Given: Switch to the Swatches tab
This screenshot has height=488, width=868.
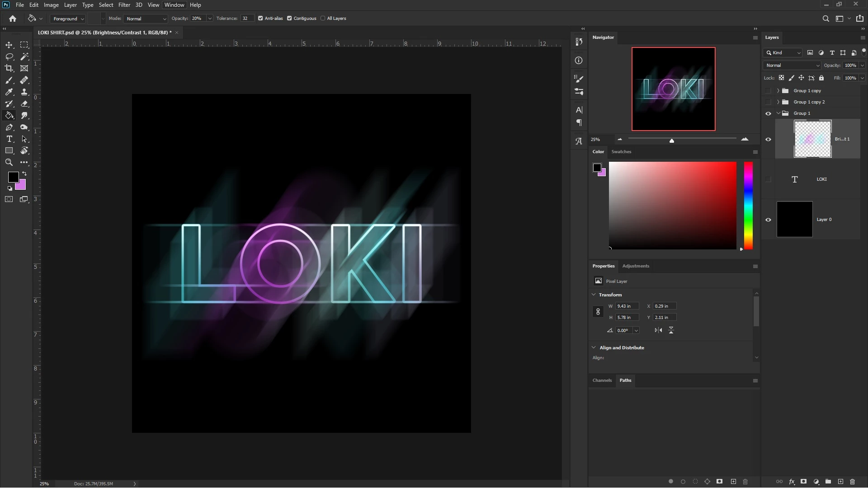Looking at the screenshot, I should click(621, 152).
